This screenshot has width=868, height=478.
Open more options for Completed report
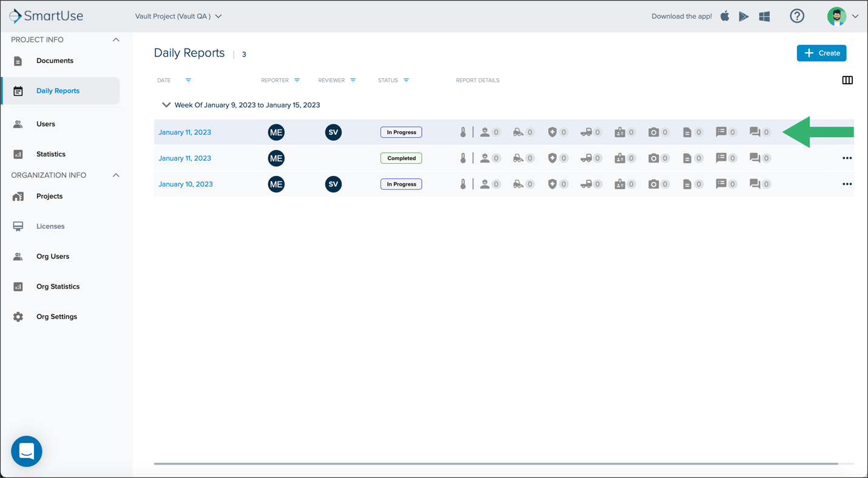coord(847,158)
